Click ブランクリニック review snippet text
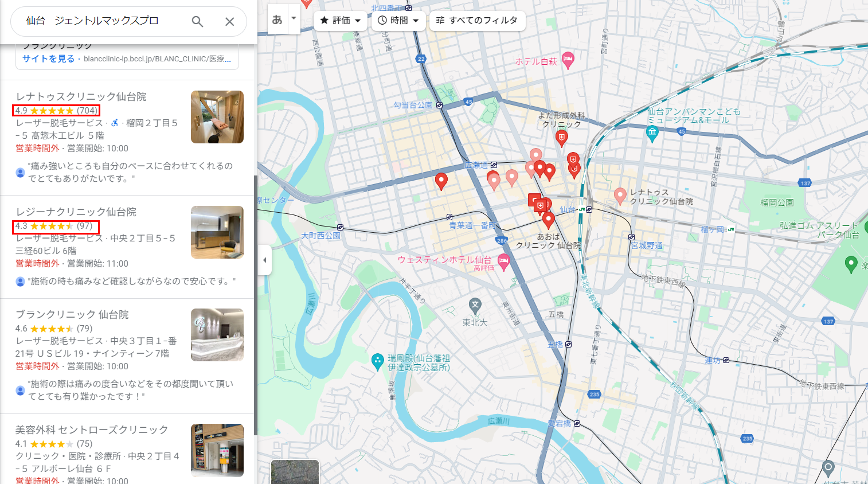This screenshot has width=868, height=484. (x=131, y=390)
